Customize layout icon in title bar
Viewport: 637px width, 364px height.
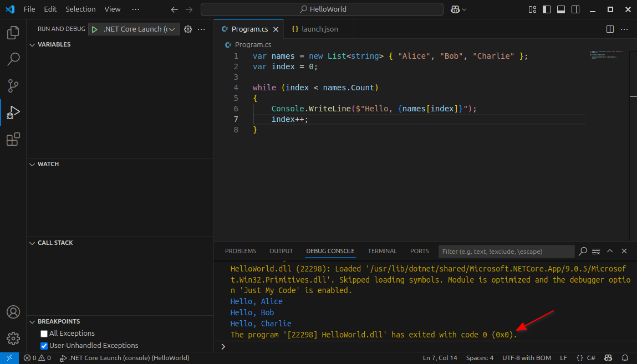tap(532, 9)
